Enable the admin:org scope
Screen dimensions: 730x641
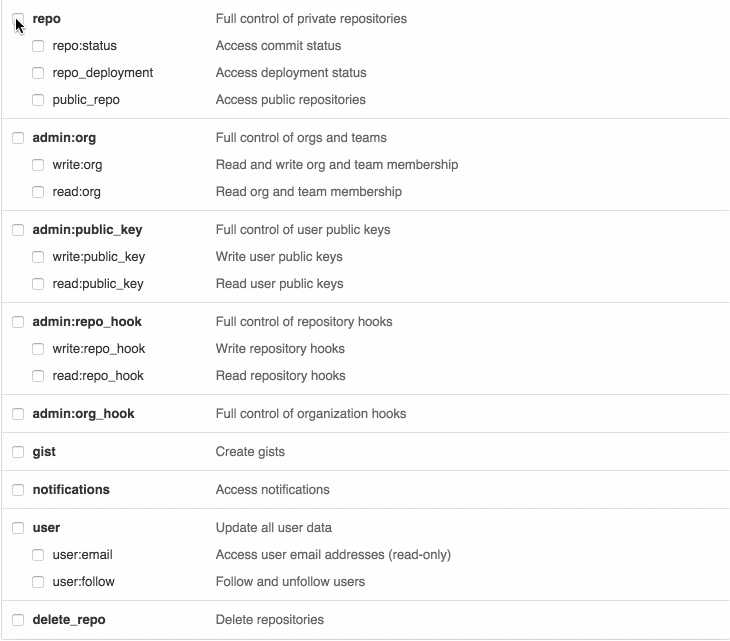tap(18, 138)
